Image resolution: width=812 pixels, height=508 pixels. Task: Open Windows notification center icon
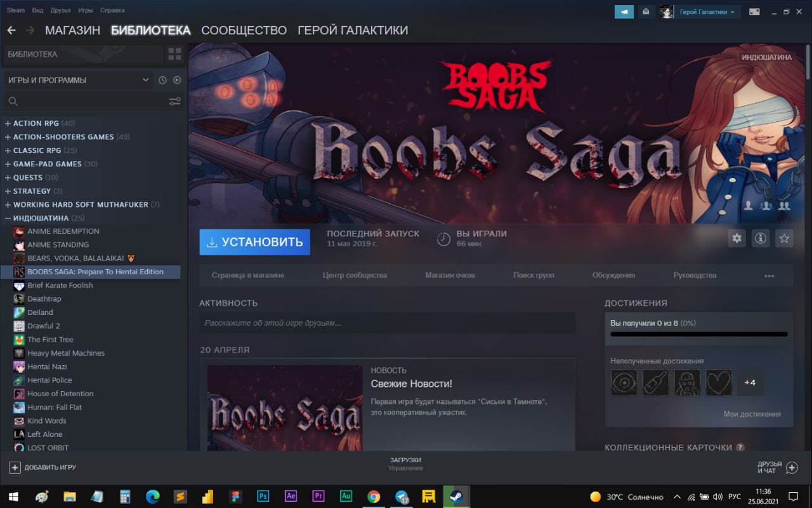click(793, 496)
